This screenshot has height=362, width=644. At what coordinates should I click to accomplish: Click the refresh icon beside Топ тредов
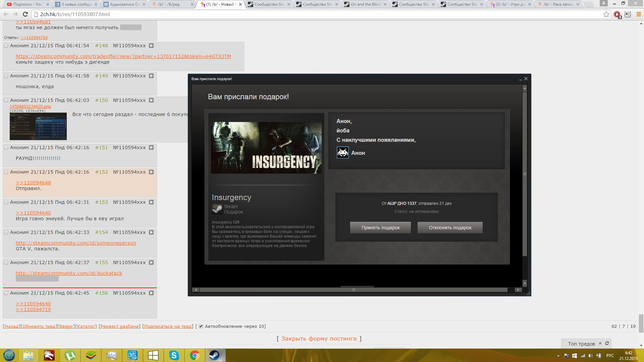click(607, 343)
